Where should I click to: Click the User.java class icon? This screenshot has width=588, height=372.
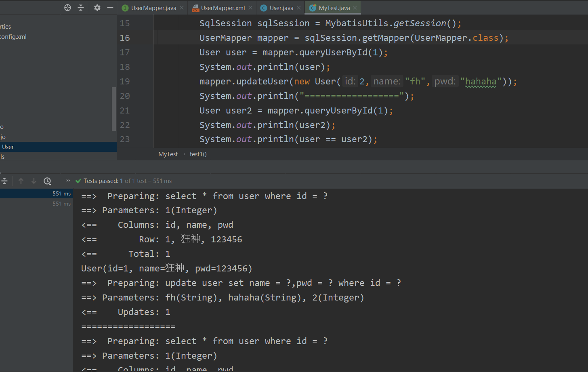264,8
